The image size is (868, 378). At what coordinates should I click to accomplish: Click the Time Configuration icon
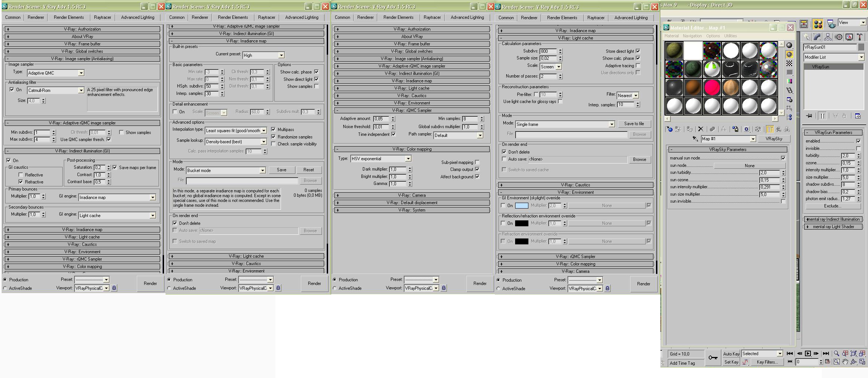(828, 362)
